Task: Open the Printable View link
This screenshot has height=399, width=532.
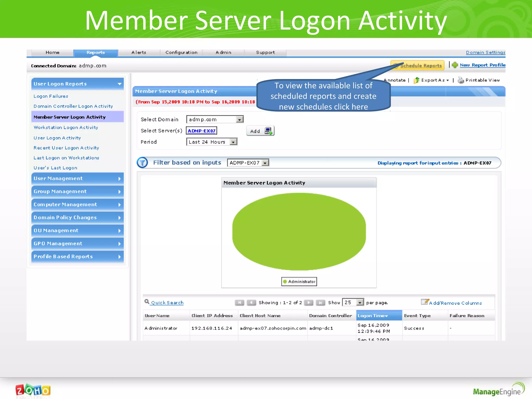Action: (x=483, y=80)
